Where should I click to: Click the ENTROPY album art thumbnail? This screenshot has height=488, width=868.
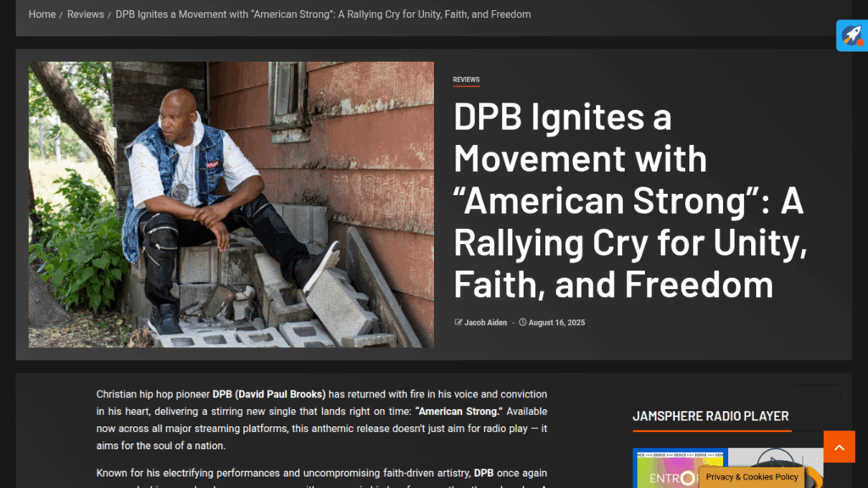(x=680, y=468)
